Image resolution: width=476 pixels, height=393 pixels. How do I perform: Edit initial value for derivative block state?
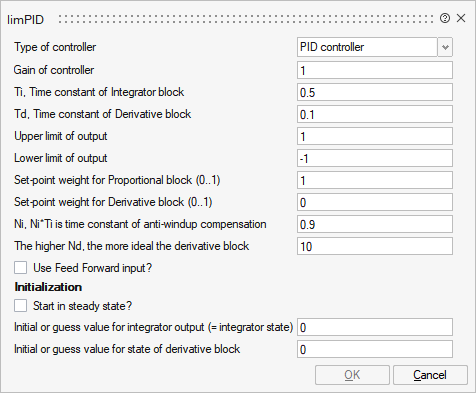point(375,349)
